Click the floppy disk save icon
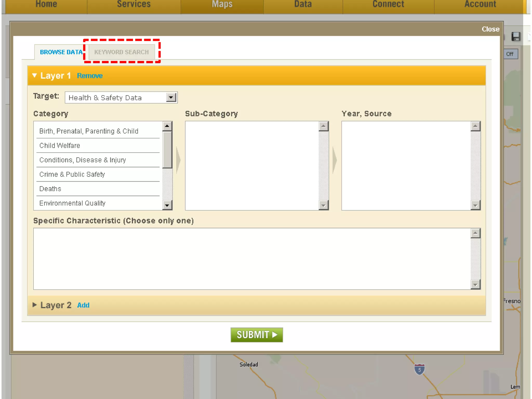This screenshot has height=399, width=532. coord(516,37)
